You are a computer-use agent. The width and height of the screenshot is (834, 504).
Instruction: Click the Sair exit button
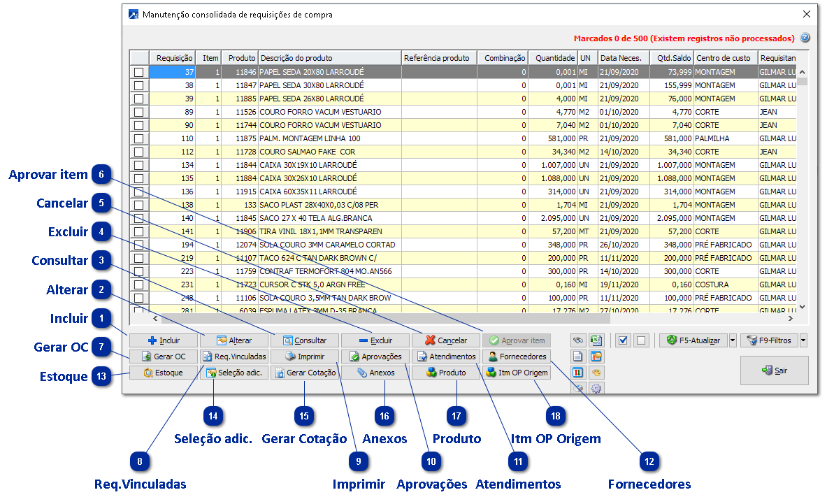(x=774, y=370)
